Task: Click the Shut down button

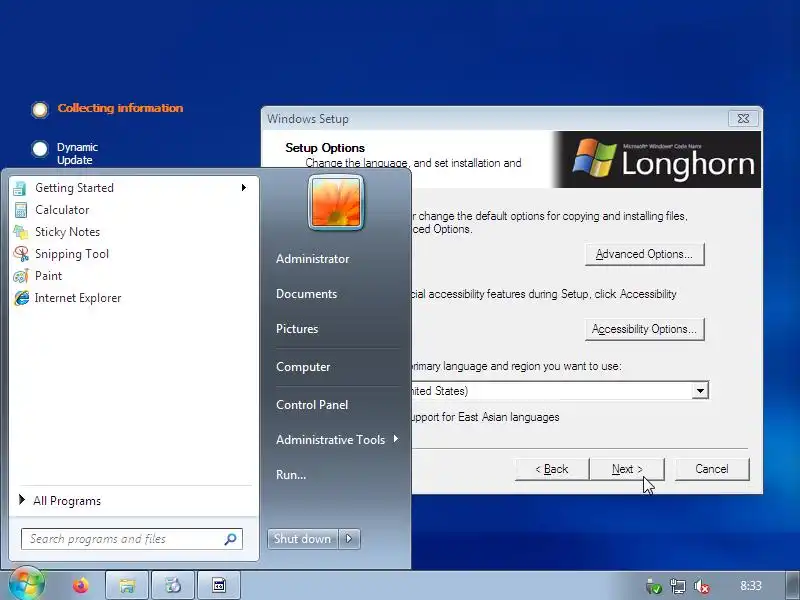Action: pyautogui.click(x=302, y=539)
